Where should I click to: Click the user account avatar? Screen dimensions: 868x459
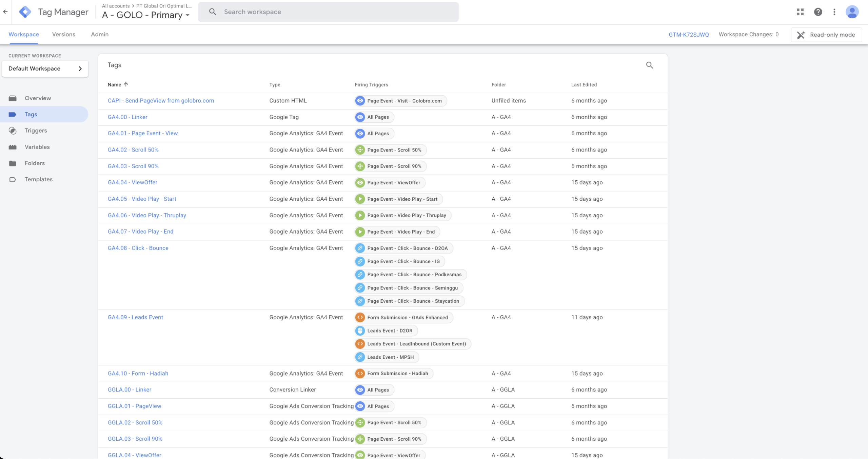coord(852,12)
